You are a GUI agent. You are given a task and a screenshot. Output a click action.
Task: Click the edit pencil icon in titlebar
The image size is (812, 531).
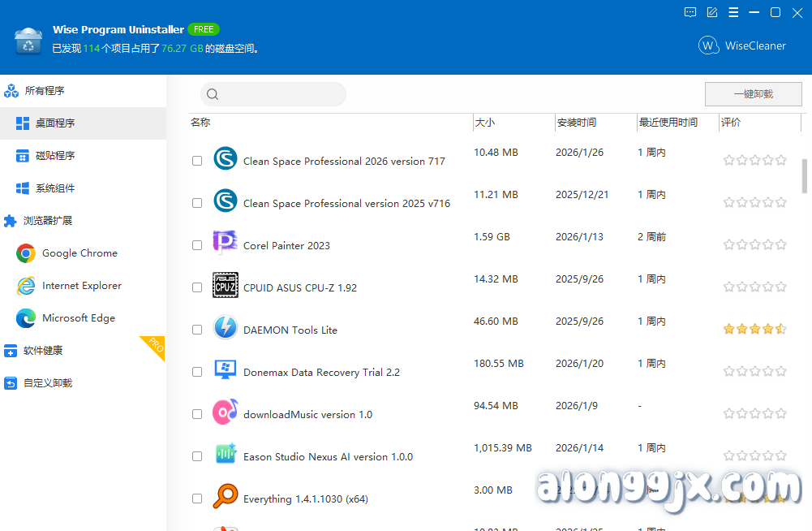(711, 12)
